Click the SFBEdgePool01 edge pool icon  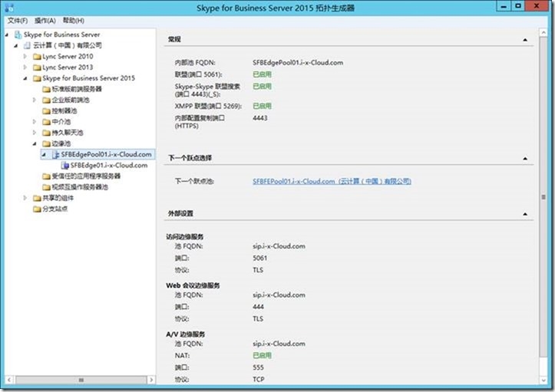pos(55,155)
